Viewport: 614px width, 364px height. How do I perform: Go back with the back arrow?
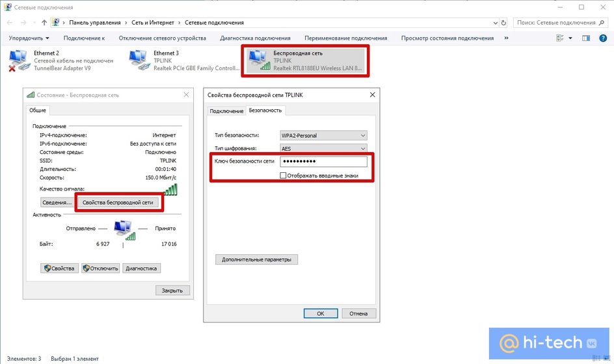point(10,23)
